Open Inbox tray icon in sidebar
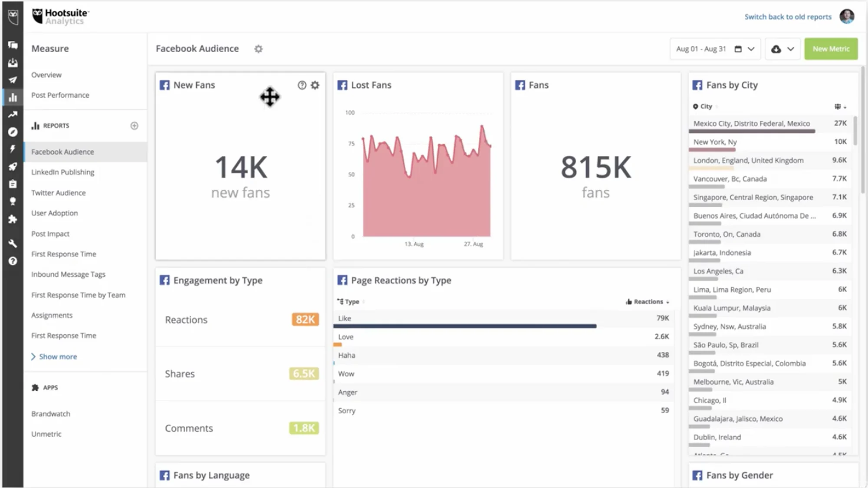 pyautogui.click(x=13, y=63)
